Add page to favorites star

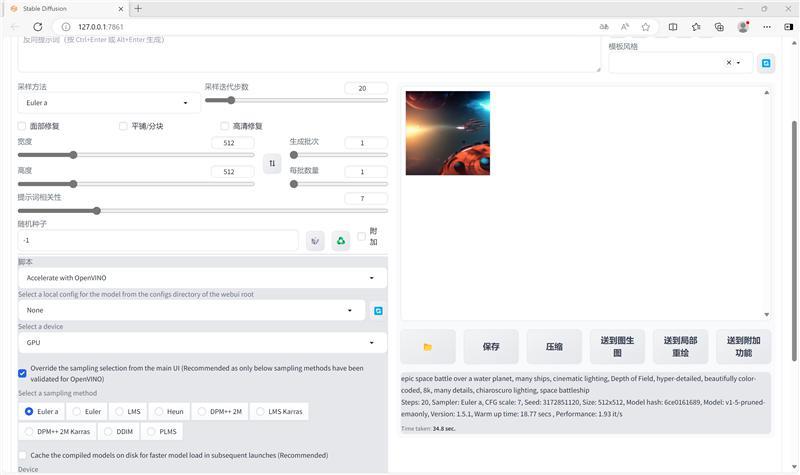click(x=646, y=27)
